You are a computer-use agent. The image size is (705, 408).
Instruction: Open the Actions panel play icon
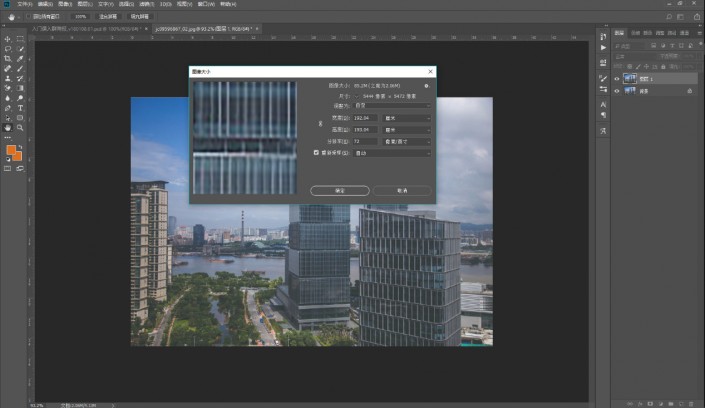603,48
